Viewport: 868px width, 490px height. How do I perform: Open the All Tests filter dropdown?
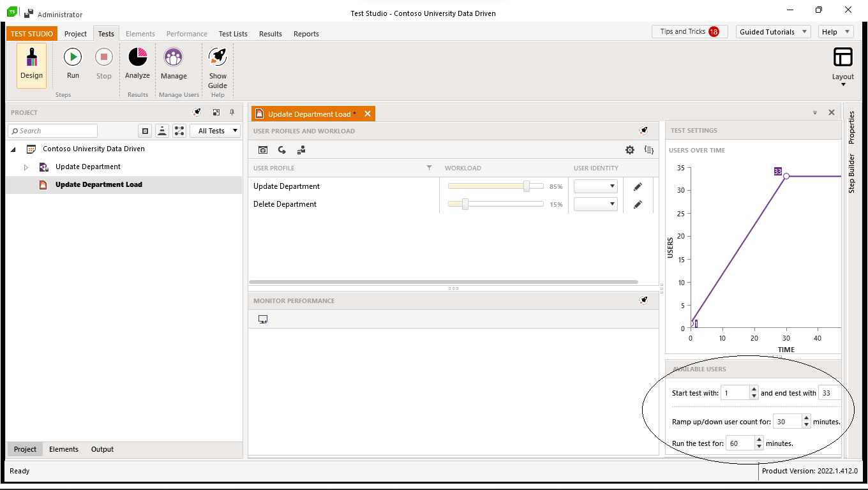[x=215, y=131]
